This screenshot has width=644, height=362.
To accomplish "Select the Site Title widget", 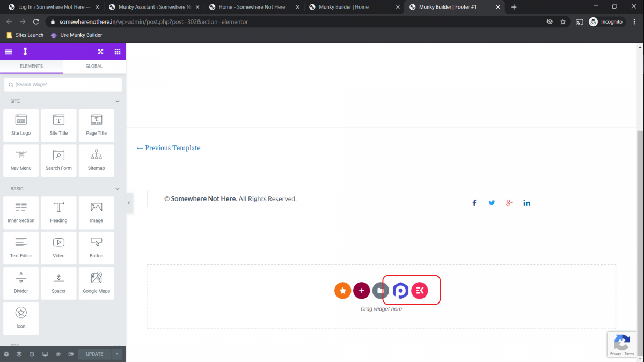I will click(x=58, y=125).
